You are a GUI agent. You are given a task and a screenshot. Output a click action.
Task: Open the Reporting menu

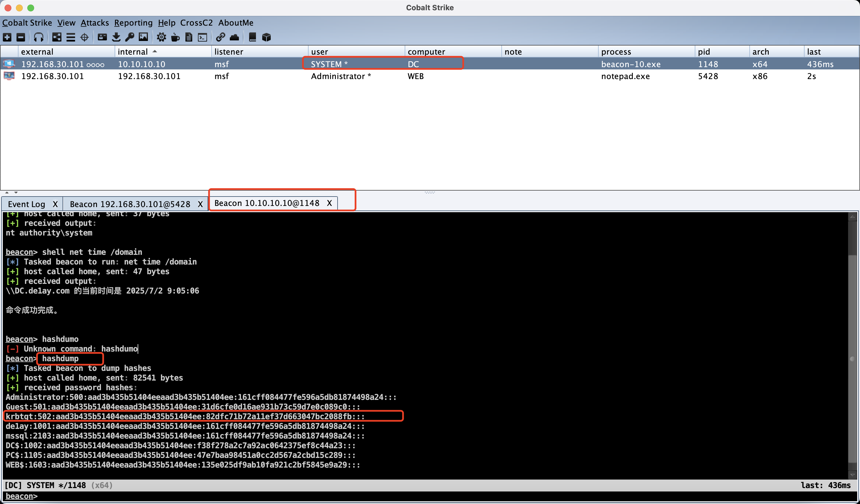(133, 23)
